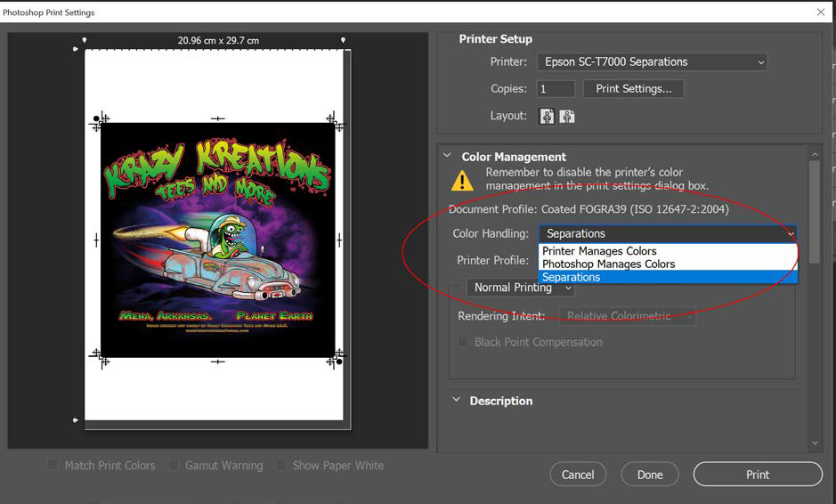Screen dimensions: 836x504
Task: Click the Cancel button
Action: pyautogui.click(x=578, y=474)
